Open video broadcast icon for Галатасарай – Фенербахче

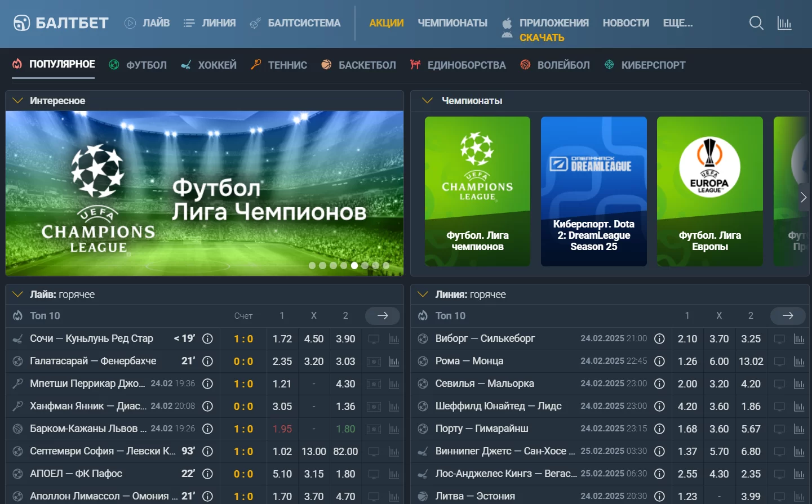point(374,362)
